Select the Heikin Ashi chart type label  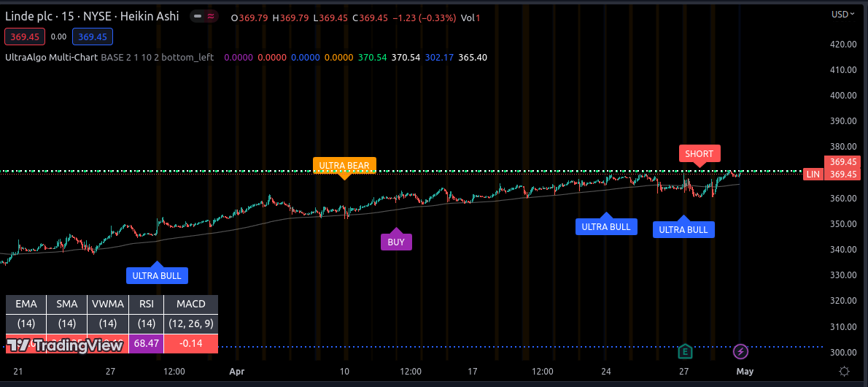(148, 18)
